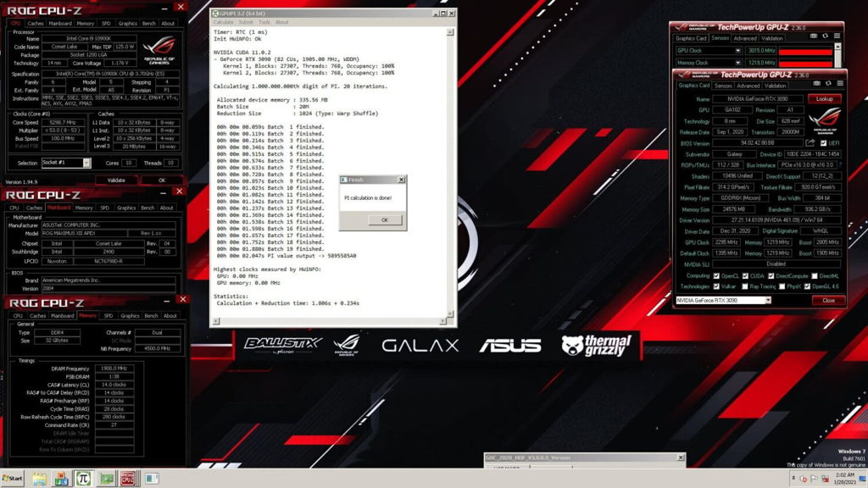The image size is (868, 488).
Task: Click the refresh icon in rear GPU-Z Sensors window
Action: click(826, 36)
